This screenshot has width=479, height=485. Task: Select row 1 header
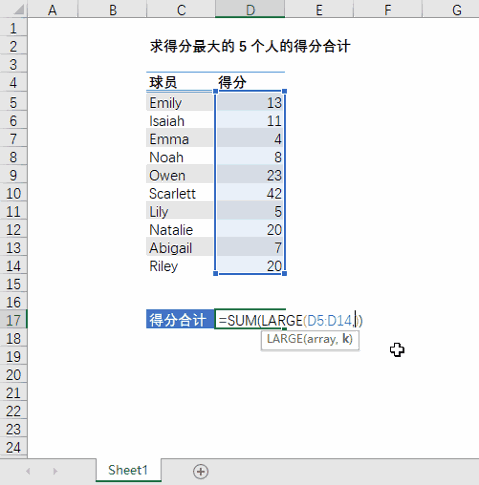[13, 28]
